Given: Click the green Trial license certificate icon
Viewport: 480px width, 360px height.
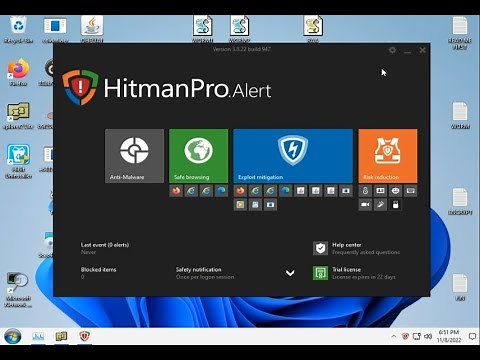Looking at the screenshot, I should click(x=320, y=273).
